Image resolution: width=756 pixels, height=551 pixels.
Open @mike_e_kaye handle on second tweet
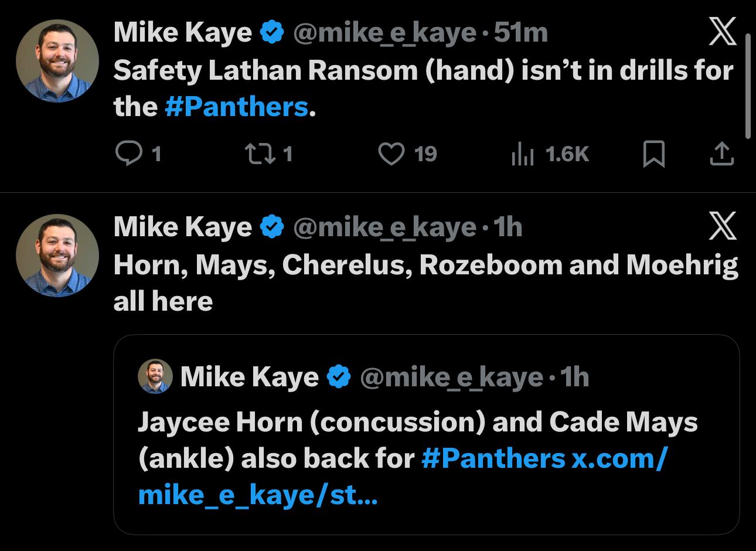click(384, 227)
